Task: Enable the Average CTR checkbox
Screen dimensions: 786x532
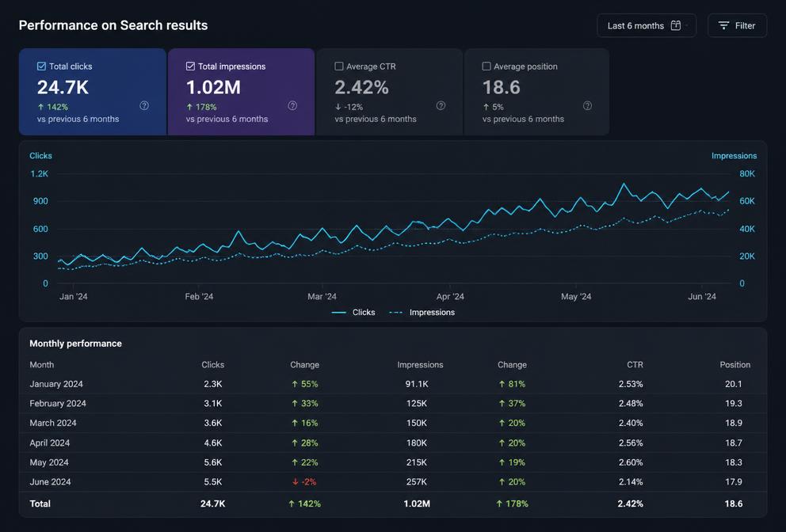Action: pyautogui.click(x=339, y=66)
